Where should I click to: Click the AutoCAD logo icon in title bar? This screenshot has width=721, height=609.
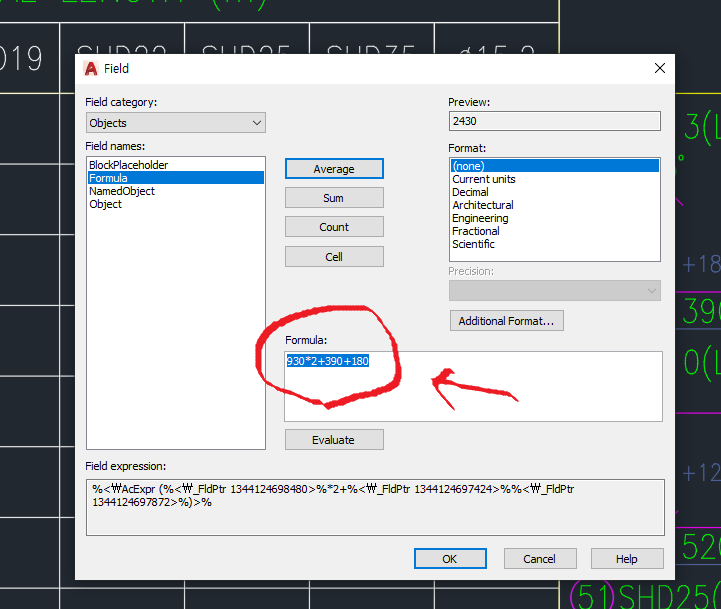(91, 69)
